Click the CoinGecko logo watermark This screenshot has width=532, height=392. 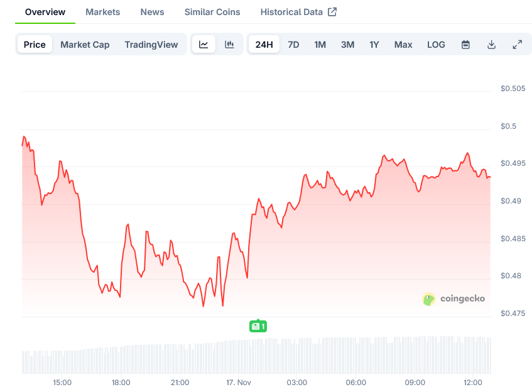453,299
